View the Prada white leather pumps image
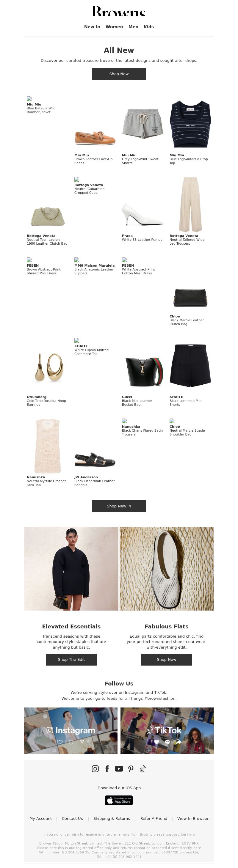 point(142,214)
